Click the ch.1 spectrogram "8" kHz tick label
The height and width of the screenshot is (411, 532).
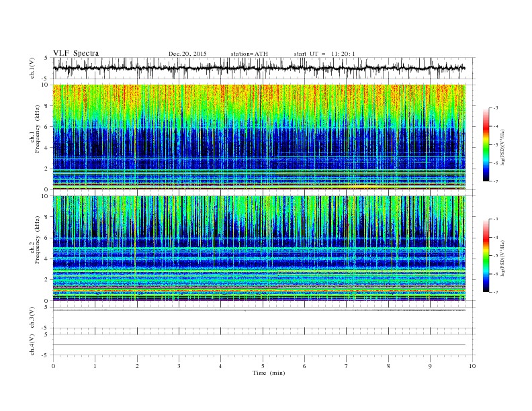[46, 106]
